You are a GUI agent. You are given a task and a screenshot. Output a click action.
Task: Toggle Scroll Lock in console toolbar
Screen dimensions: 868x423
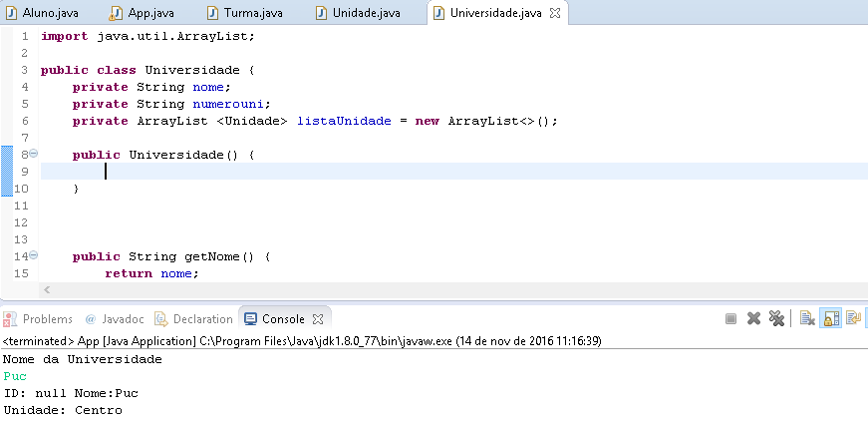[x=831, y=319]
